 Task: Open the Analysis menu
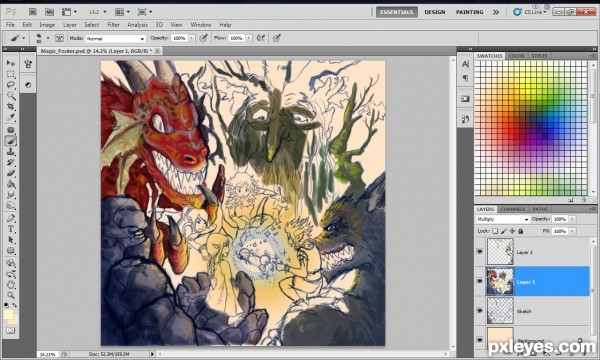coord(137,25)
